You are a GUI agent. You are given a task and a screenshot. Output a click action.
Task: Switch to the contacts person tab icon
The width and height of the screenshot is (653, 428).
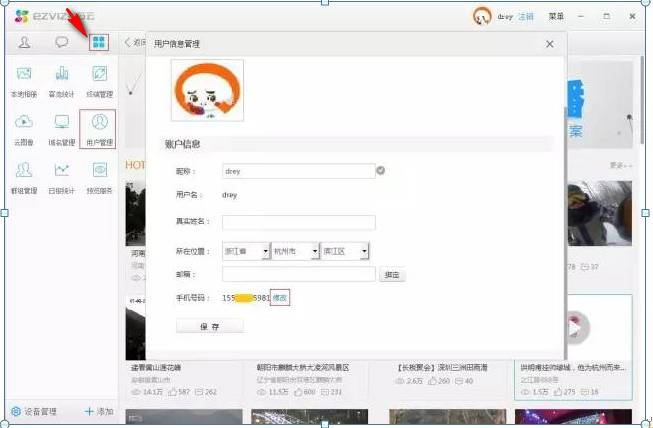[x=24, y=42]
